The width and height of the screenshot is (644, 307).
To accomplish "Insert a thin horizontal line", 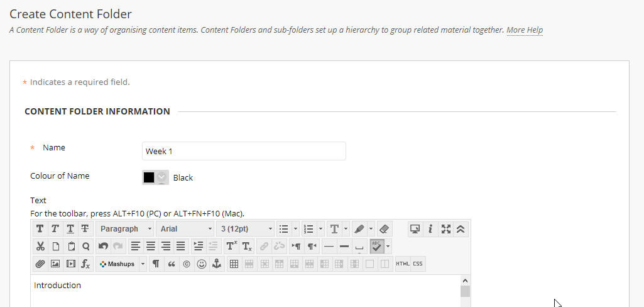I will tap(329, 247).
